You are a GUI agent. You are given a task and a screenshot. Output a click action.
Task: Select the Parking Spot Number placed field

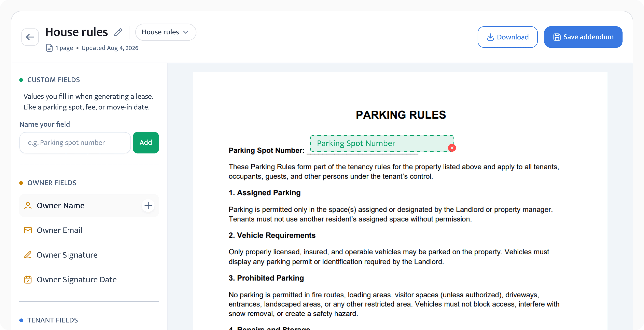[x=382, y=143]
